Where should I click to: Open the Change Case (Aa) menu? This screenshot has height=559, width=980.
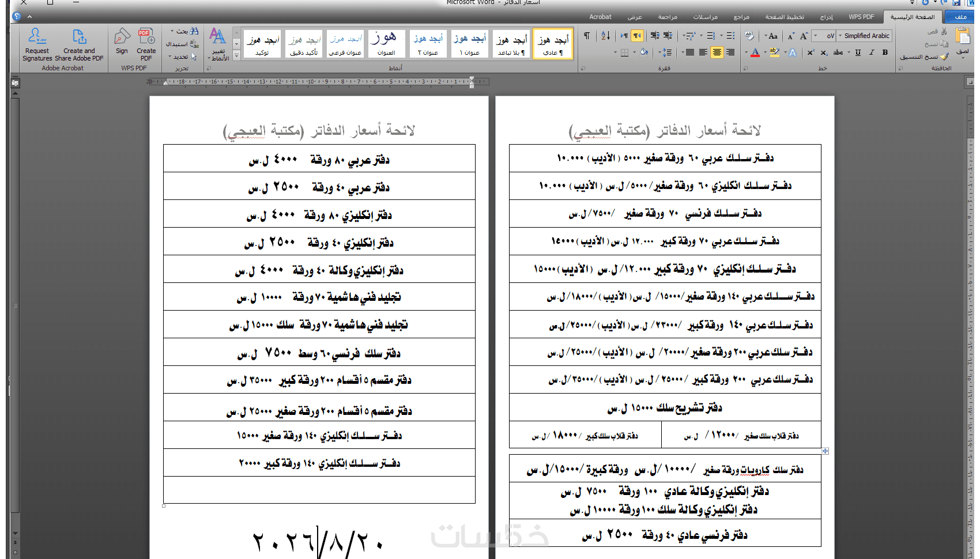coord(772,36)
